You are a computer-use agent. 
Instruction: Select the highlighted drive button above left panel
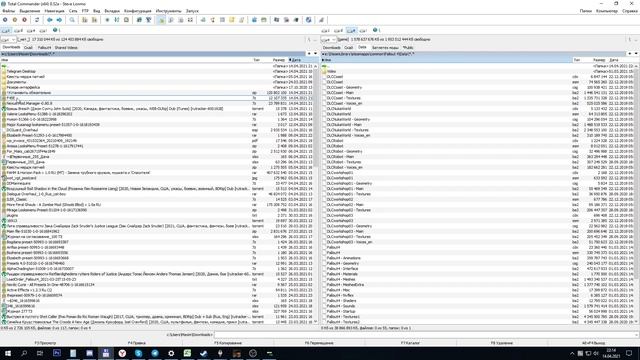[x=6, y=31]
